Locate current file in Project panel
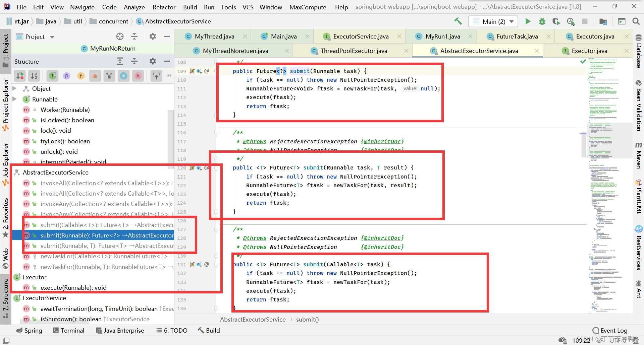 point(120,37)
